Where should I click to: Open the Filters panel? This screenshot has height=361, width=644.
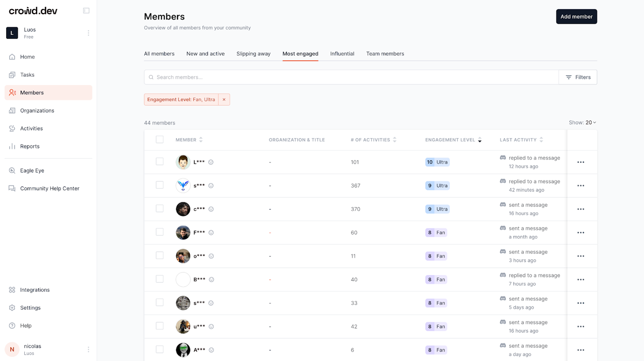point(578,77)
